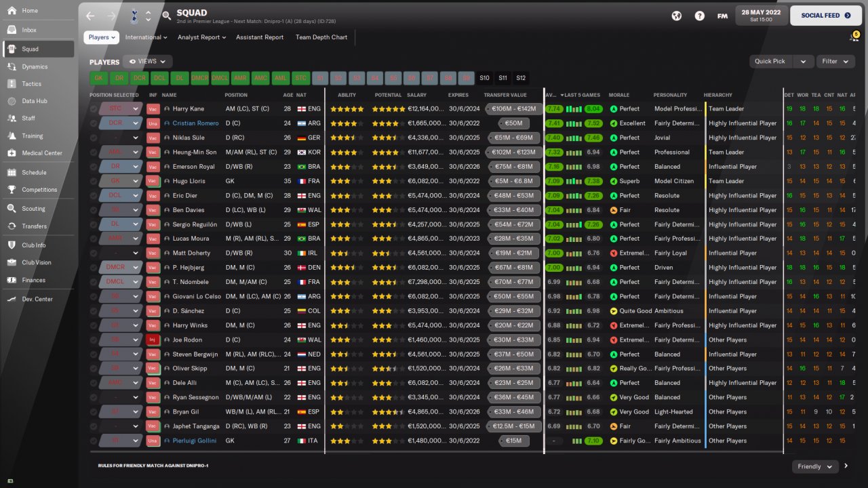
Task: Open the world globe icon in top bar
Action: [676, 16]
